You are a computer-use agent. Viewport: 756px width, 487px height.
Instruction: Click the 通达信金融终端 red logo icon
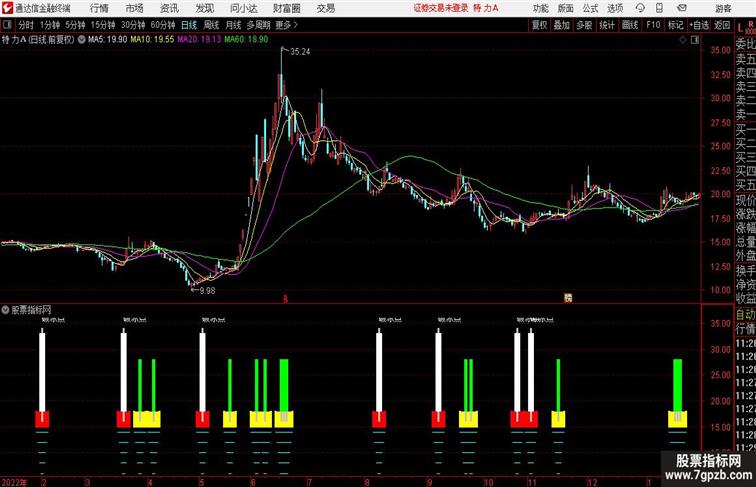(x=7, y=8)
